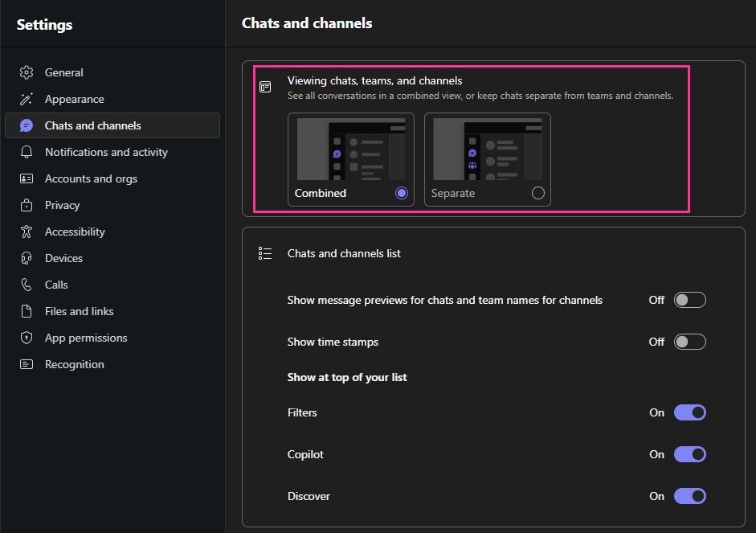Go to the Recognition settings page
The image size is (756, 533).
[x=74, y=364]
